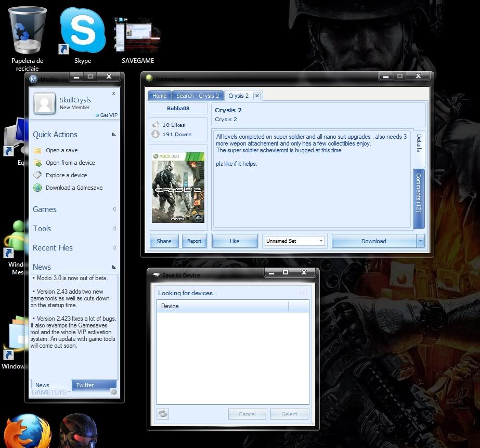This screenshot has height=448, width=480.
Task: Click Download a Gamesave
Action: click(x=74, y=188)
